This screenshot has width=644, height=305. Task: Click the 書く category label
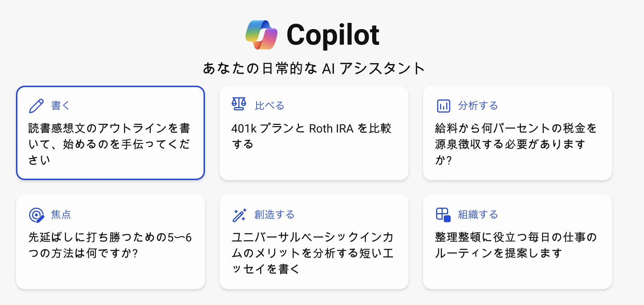click(61, 105)
